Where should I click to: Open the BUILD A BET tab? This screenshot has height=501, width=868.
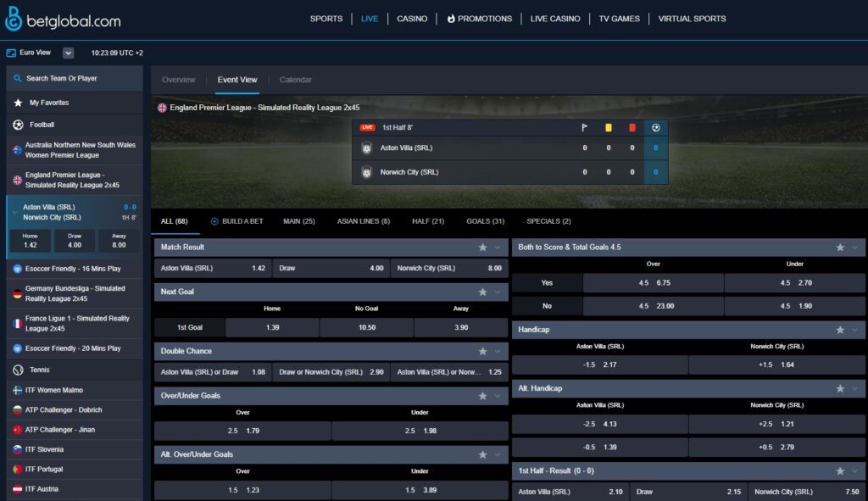pos(237,221)
